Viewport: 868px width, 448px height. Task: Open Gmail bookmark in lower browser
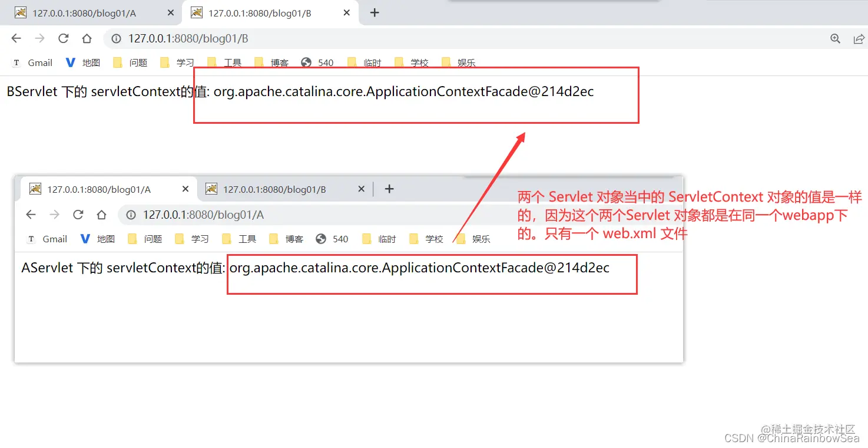click(47, 239)
